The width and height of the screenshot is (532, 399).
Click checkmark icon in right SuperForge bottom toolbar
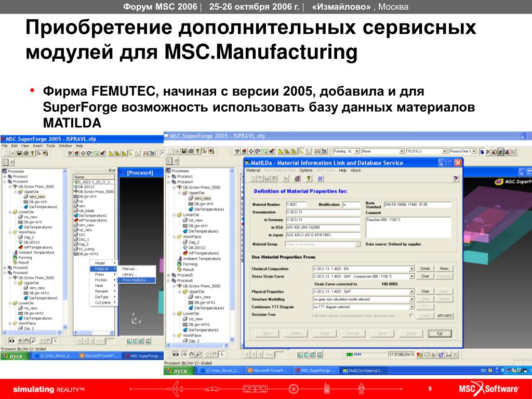[x=441, y=354]
